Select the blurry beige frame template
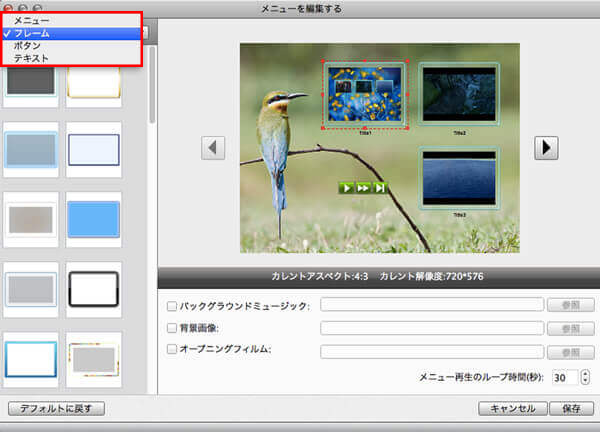The width and height of the screenshot is (600, 432). click(31, 220)
